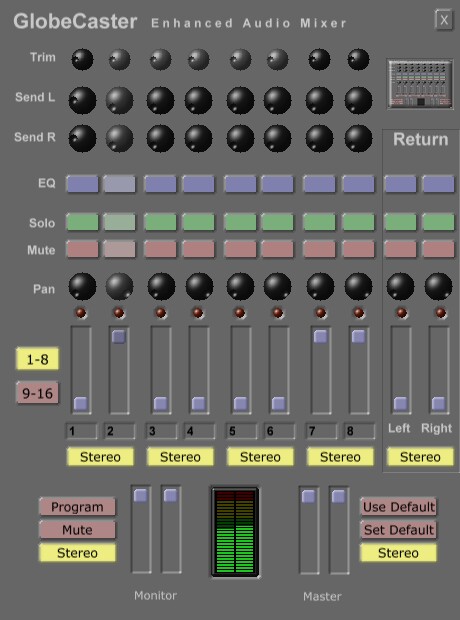Switch to channel bank 9-16
Screen dimensions: 460x620
point(38,393)
